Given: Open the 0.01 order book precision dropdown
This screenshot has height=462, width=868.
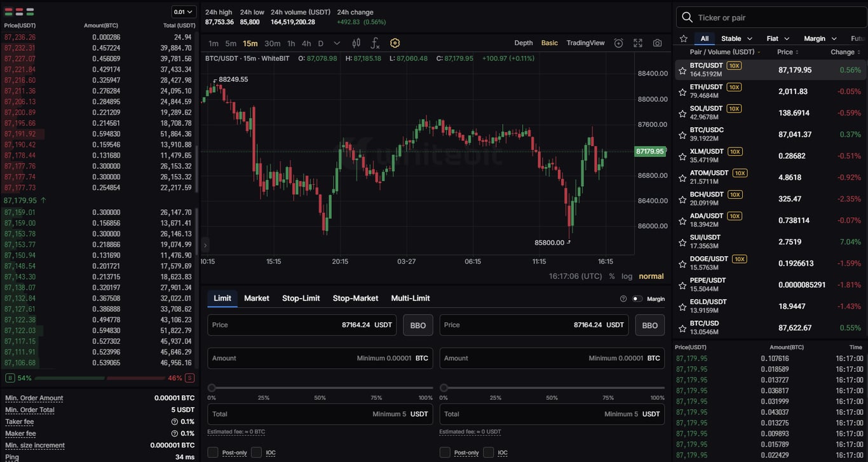Looking at the screenshot, I should 184,11.
